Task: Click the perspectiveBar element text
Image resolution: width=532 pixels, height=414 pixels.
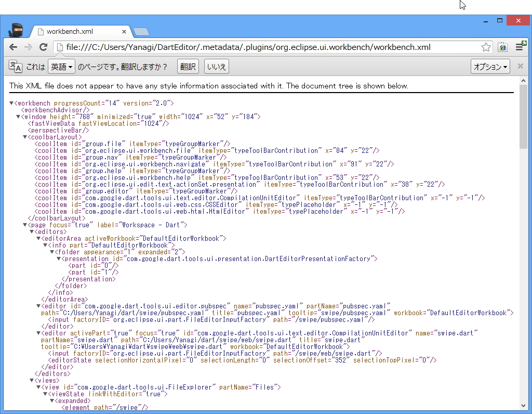Action: coord(58,131)
